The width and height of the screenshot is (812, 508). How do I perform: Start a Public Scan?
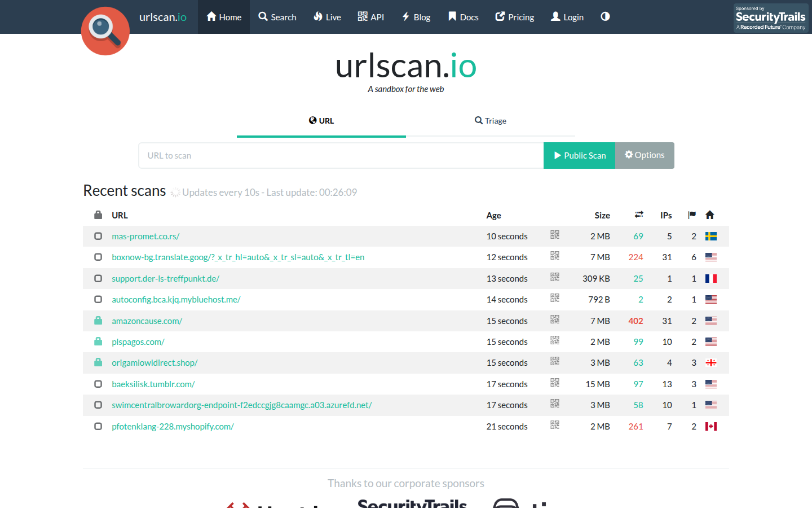(x=579, y=155)
